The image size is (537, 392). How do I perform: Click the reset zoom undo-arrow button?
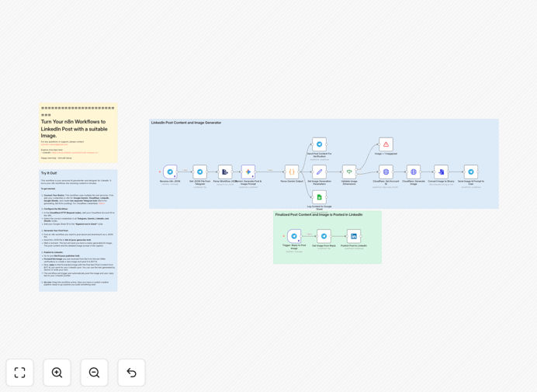pyautogui.click(x=131, y=373)
